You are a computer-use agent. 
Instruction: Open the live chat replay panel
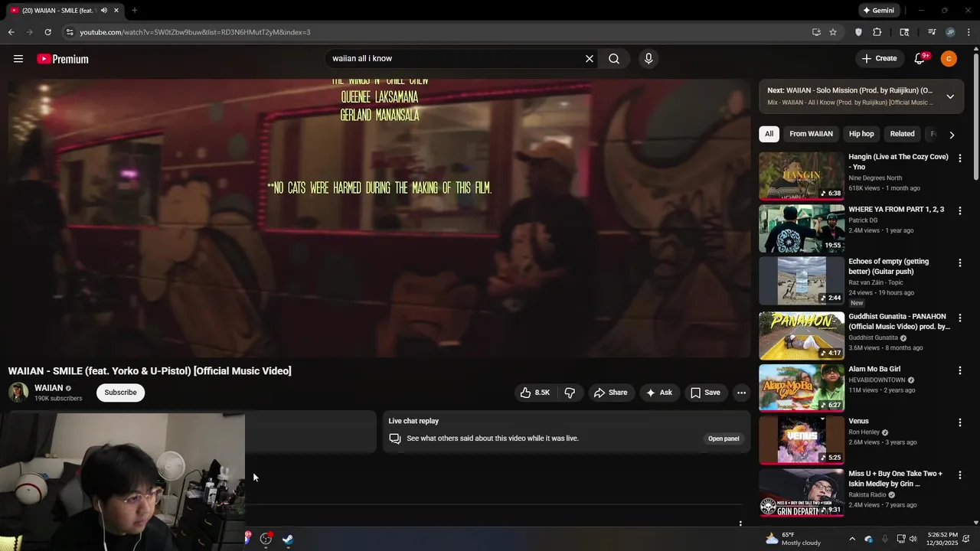[x=723, y=439]
